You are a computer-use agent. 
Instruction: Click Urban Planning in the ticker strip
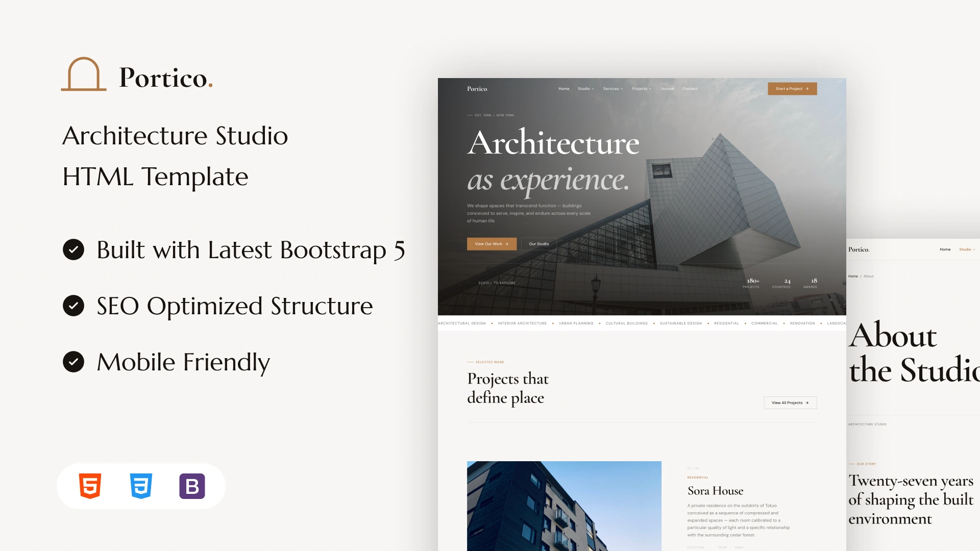coord(576,323)
